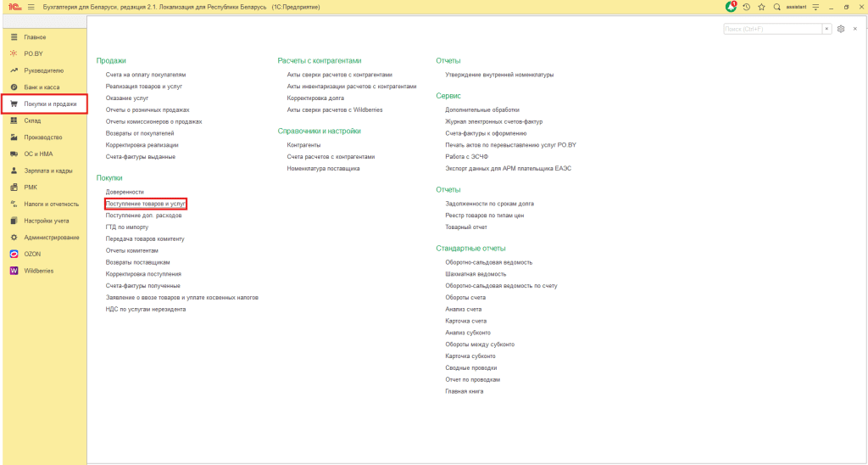The height and width of the screenshot is (465, 868).
Task: Open Корректировка долга
Action: [x=315, y=98]
